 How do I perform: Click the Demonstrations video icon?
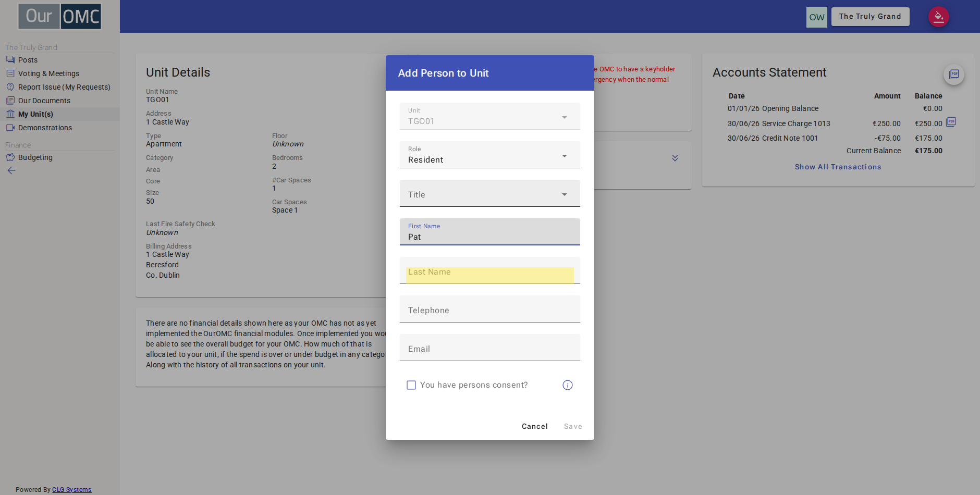coord(10,128)
